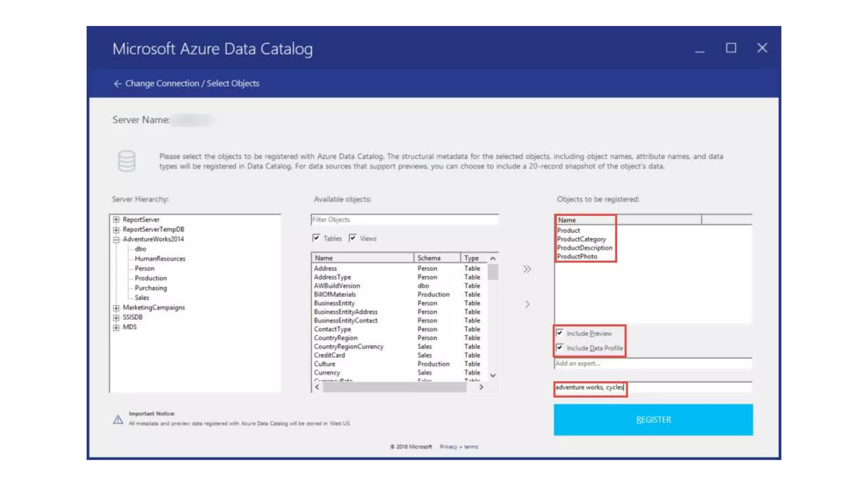Uncheck the Tables checkbox
Image resolution: width=868 pixels, height=488 pixels.
316,238
